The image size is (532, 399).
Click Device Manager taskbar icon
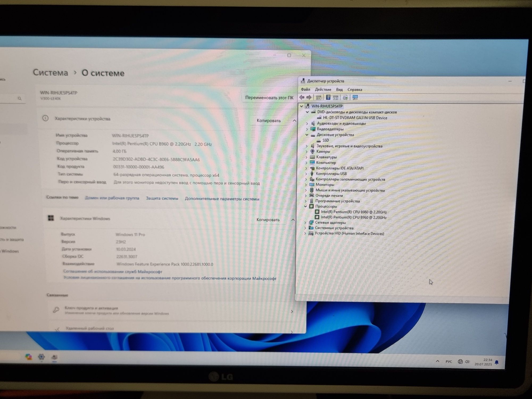pos(55,357)
